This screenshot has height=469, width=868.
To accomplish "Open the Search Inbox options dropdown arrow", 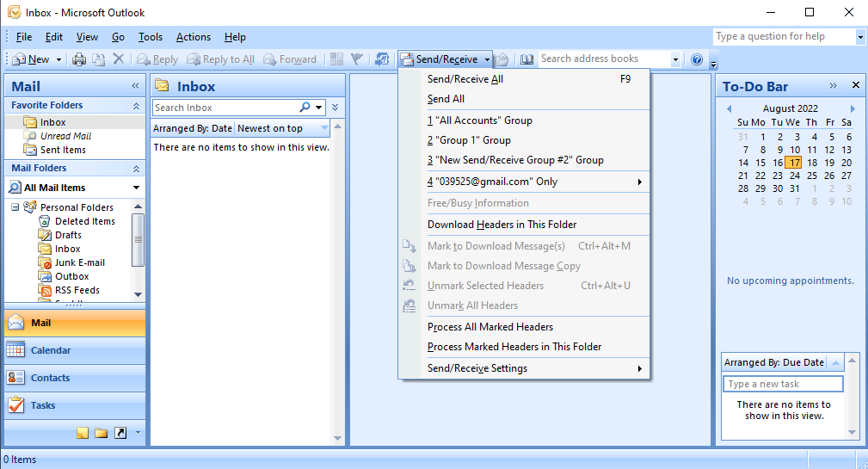I will (x=319, y=107).
